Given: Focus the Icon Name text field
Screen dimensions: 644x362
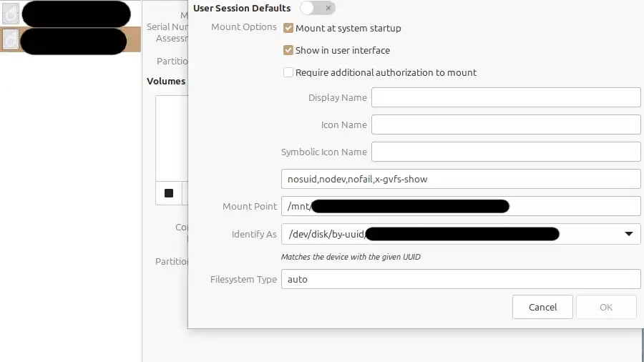Looking at the screenshot, I should click(x=505, y=124).
